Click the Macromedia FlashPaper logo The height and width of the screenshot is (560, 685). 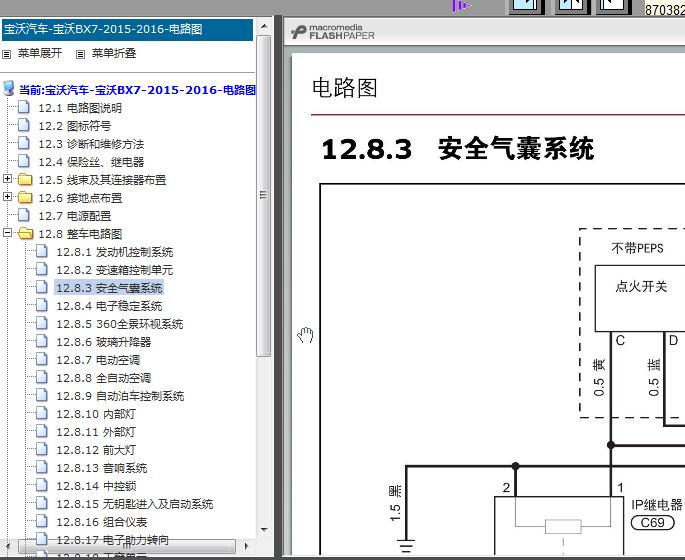[x=333, y=32]
